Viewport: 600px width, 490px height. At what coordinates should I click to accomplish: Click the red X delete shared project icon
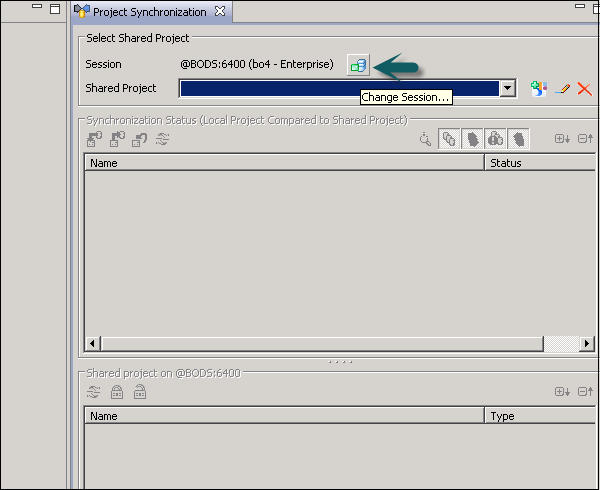(584, 89)
